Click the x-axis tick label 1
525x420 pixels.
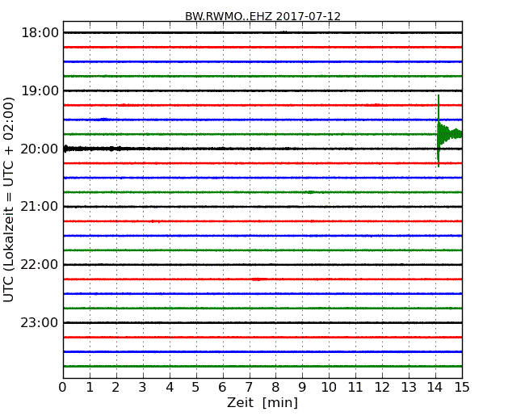(90, 388)
